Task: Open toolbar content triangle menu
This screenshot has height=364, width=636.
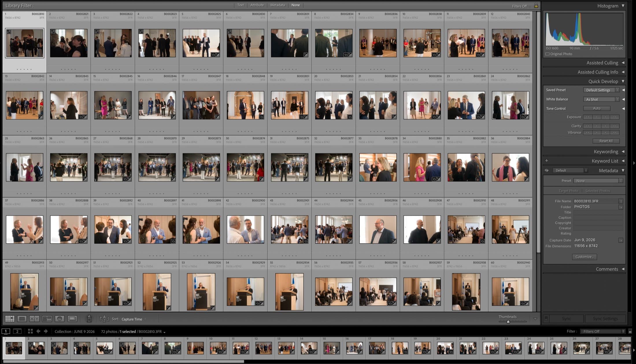Action: coord(535,319)
